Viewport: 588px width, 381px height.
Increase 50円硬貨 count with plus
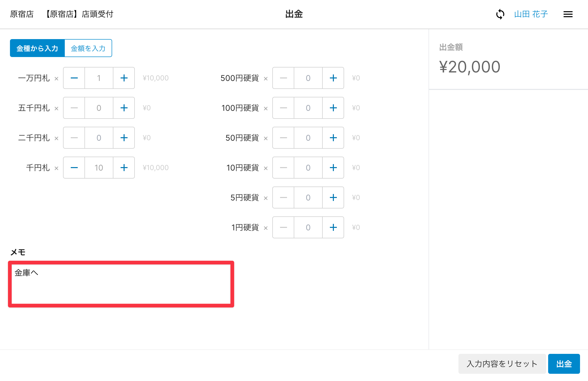click(333, 138)
